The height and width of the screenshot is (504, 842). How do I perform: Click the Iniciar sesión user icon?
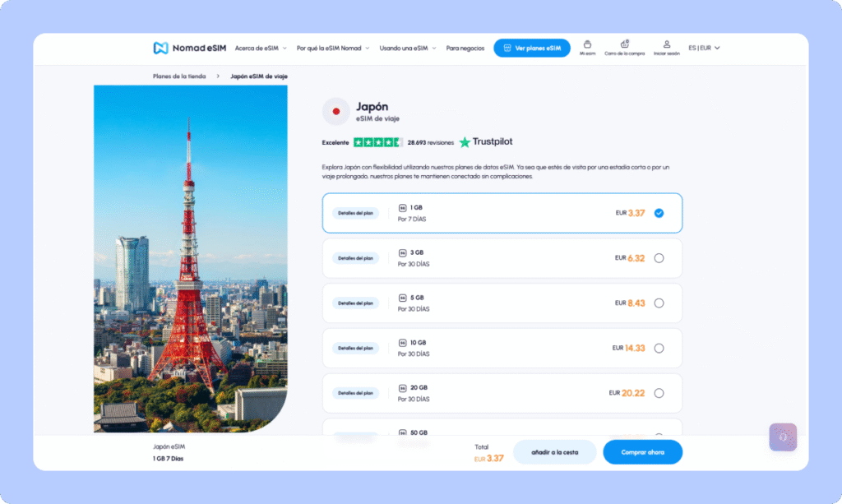click(x=666, y=44)
